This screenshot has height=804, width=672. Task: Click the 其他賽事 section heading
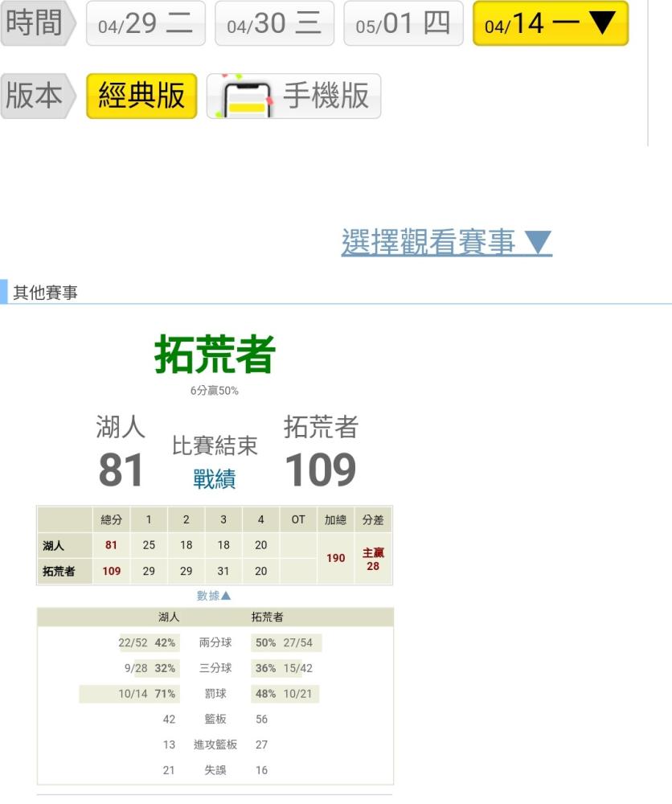point(45,293)
